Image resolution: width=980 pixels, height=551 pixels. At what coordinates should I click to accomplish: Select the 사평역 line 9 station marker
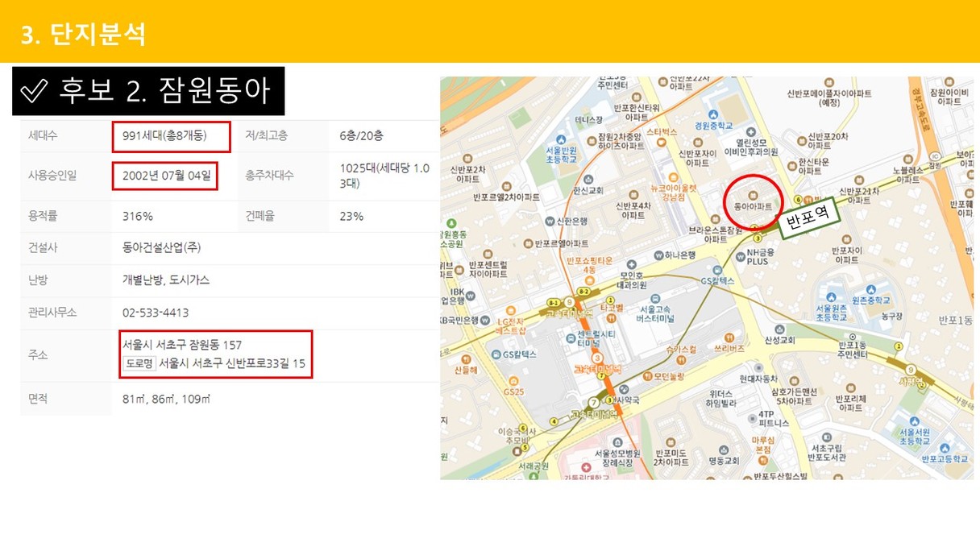click(910, 369)
